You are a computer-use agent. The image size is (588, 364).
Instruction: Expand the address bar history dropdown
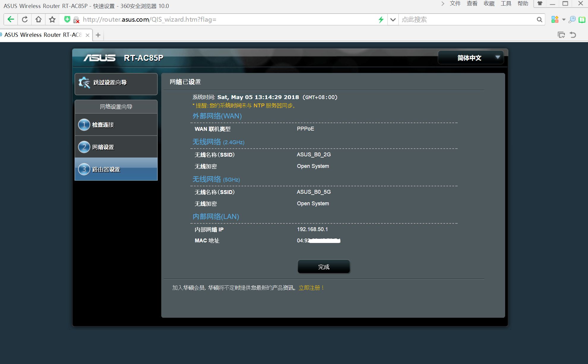(x=393, y=20)
